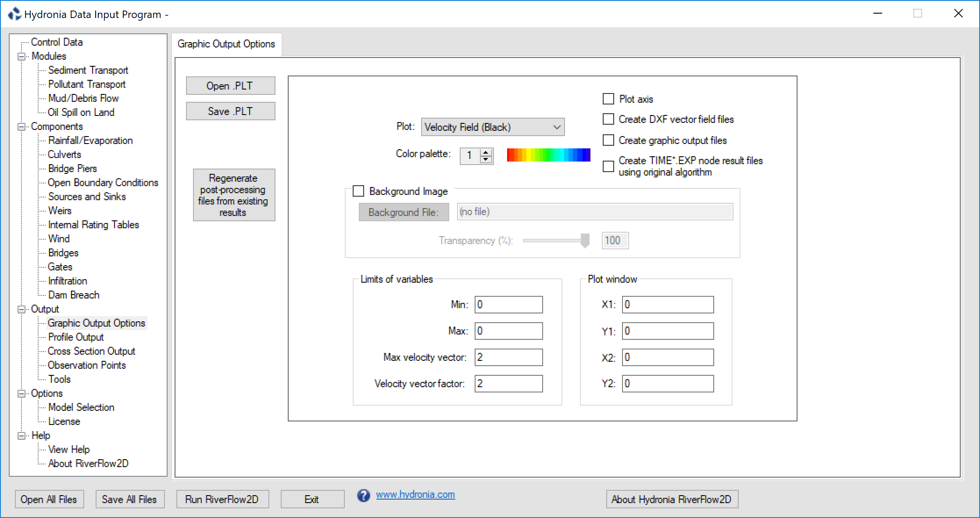Open Rainfall/Evaporation component
Screen dimensions: 980x518
90,140
